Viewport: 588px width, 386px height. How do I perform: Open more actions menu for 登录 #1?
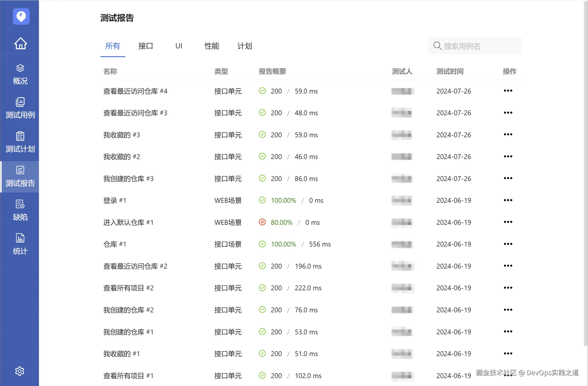[x=508, y=200]
